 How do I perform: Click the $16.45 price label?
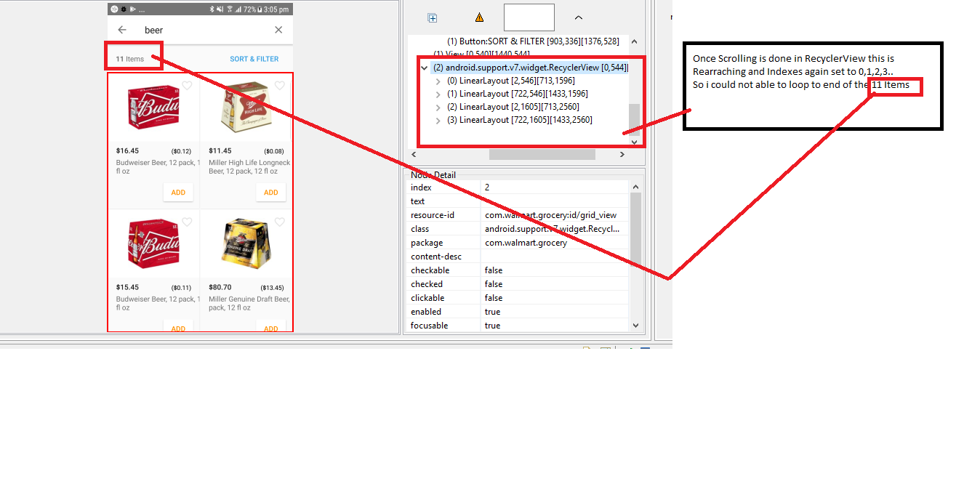(127, 151)
